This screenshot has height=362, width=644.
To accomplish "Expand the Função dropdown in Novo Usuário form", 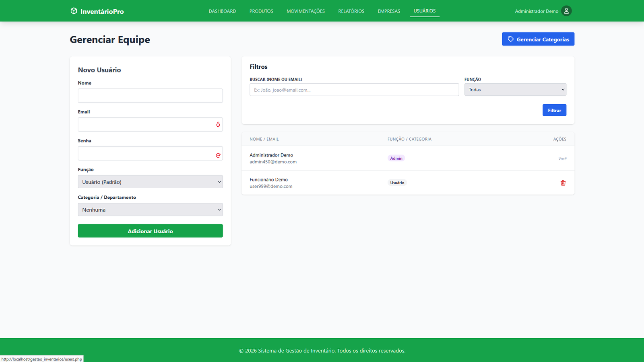I will tap(150, 182).
